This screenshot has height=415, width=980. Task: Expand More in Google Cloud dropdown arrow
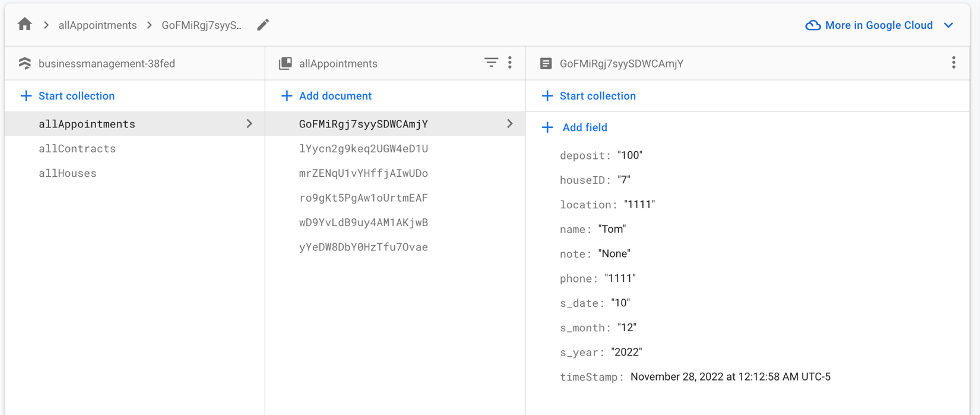(948, 25)
